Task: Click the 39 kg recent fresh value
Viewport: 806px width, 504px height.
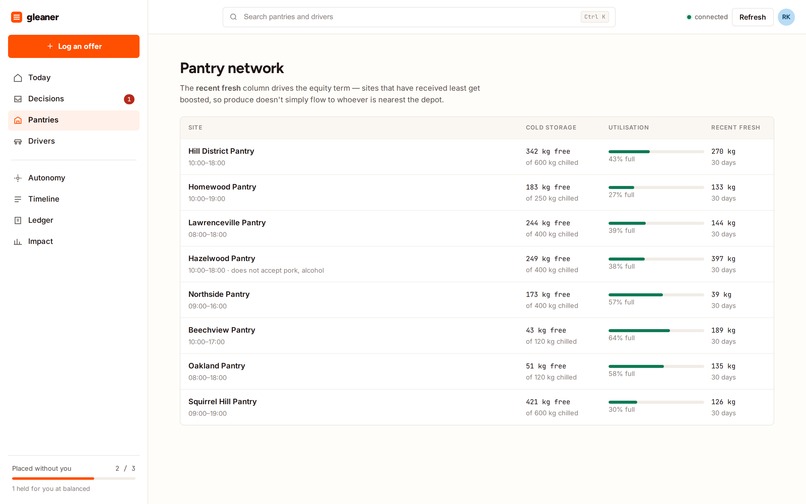Action: click(x=721, y=294)
